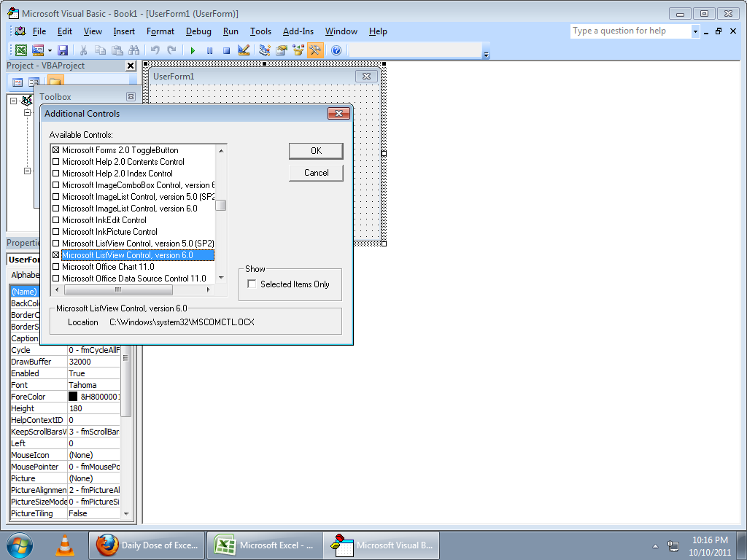Click OK in Additional Controls dialog

(x=315, y=151)
